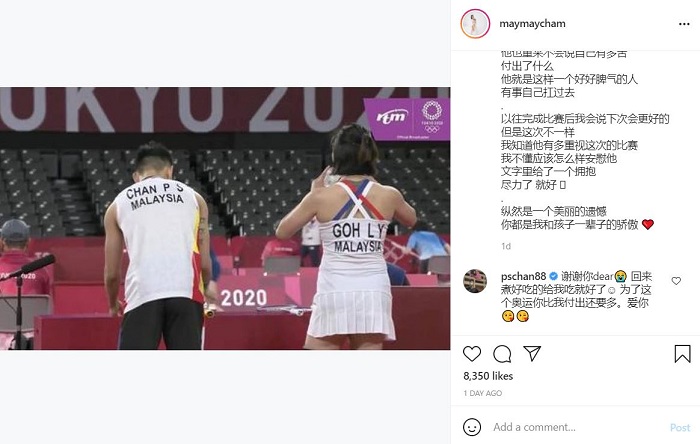Like pschan88's comment with the small heart

tap(676, 281)
